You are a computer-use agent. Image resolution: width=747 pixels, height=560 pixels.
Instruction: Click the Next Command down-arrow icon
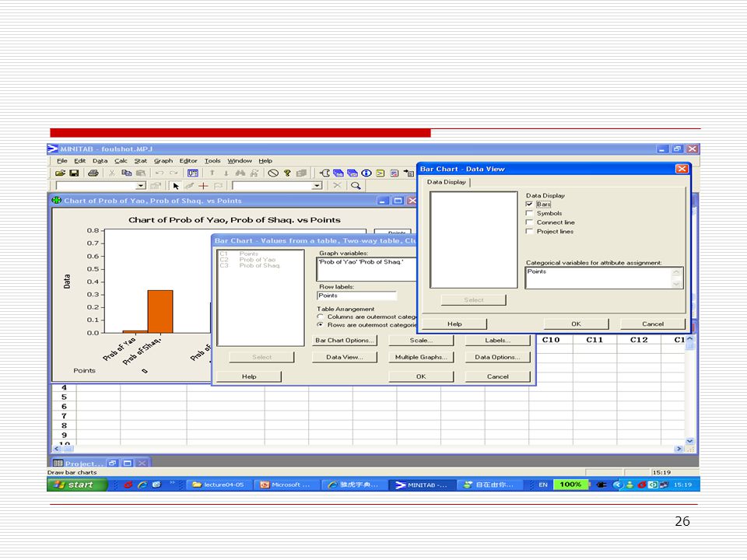pyautogui.click(x=226, y=173)
